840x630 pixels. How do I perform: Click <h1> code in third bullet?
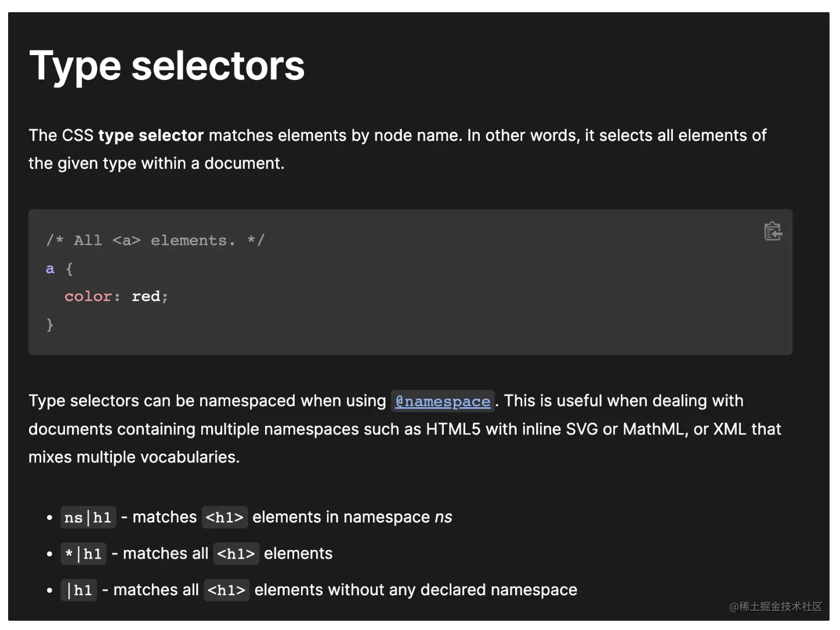coord(226,591)
